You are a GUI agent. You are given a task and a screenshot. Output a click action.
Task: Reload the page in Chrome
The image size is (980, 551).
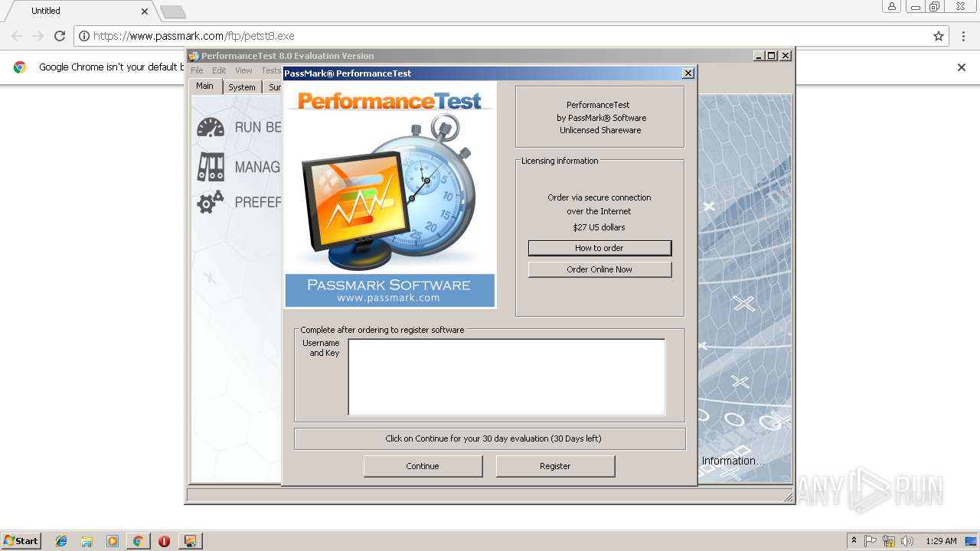60,36
